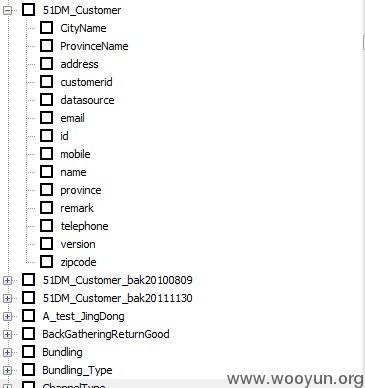Check the mobile column checkbox
Screen dimensions: 365x388
[x=46, y=154]
